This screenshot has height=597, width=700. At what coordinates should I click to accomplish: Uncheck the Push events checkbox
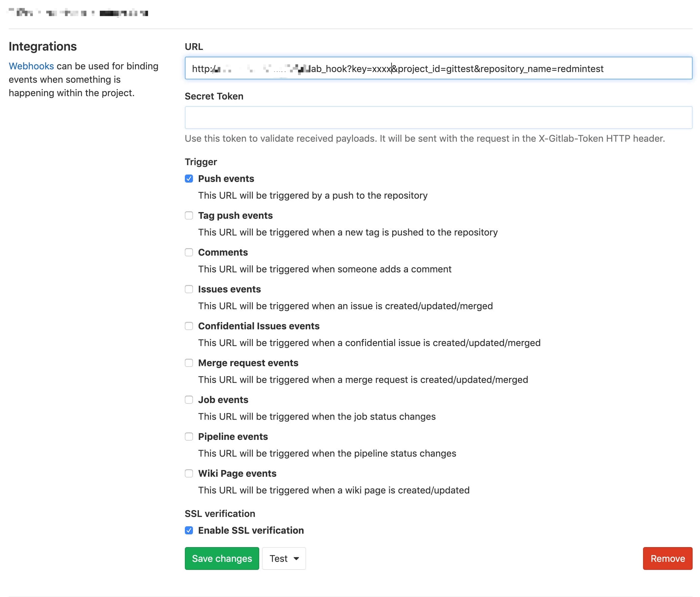pyautogui.click(x=189, y=178)
